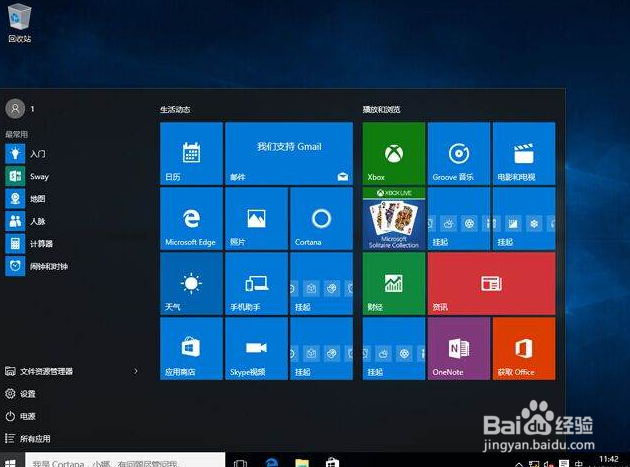Viewport: 630px width, 467px height.
Task: Open the user account "1" avatar
Action: pyautogui.click(x=15, y=109)
